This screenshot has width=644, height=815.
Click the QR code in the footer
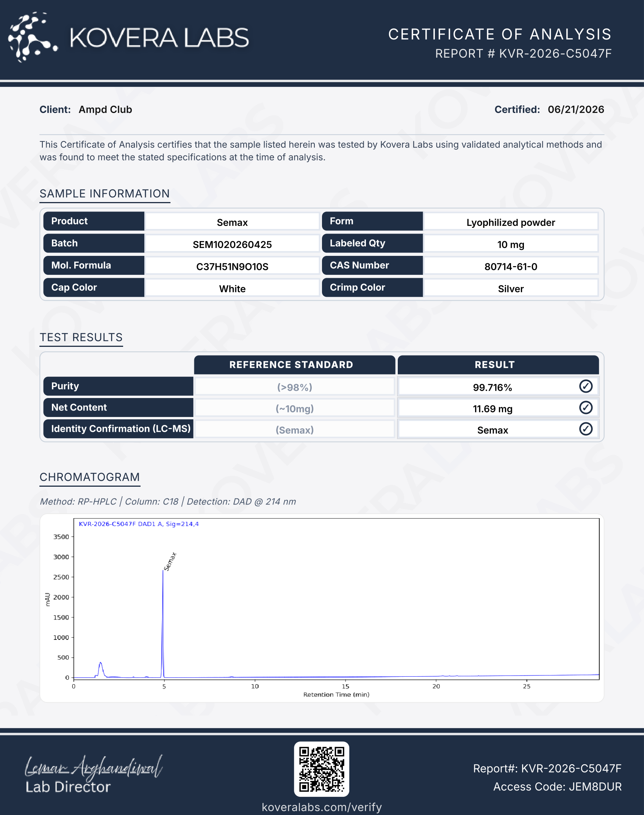[322, 769]
